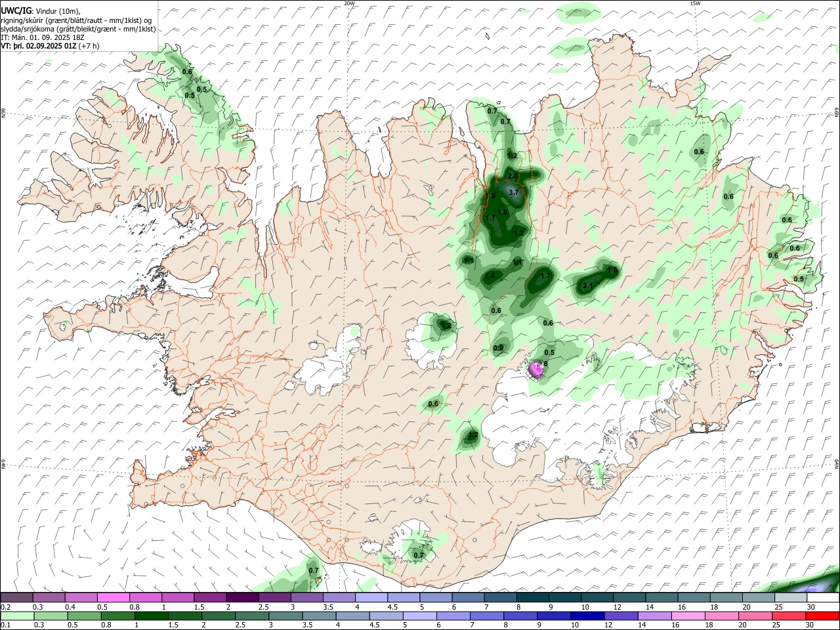The image size is (840, 630).
Task: Pick the dark teal 8 snow swatch
Action: click(533, 598)
